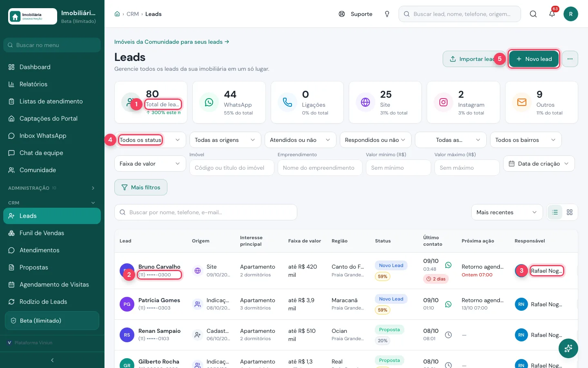The width and height of the screenshot is (588, 368).
Task: Open the user avatar R
Action: 571,14
